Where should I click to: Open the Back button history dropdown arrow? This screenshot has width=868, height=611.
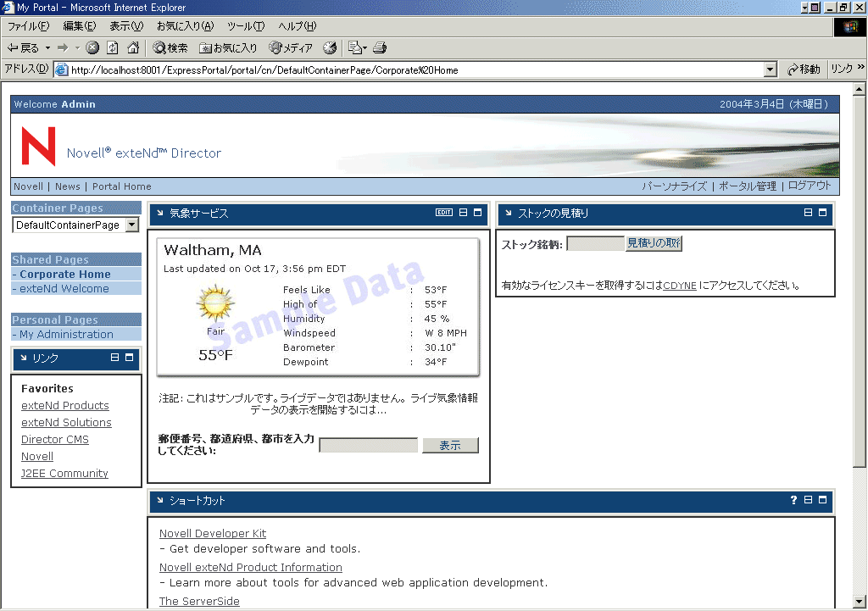click(x=47, y=48)
